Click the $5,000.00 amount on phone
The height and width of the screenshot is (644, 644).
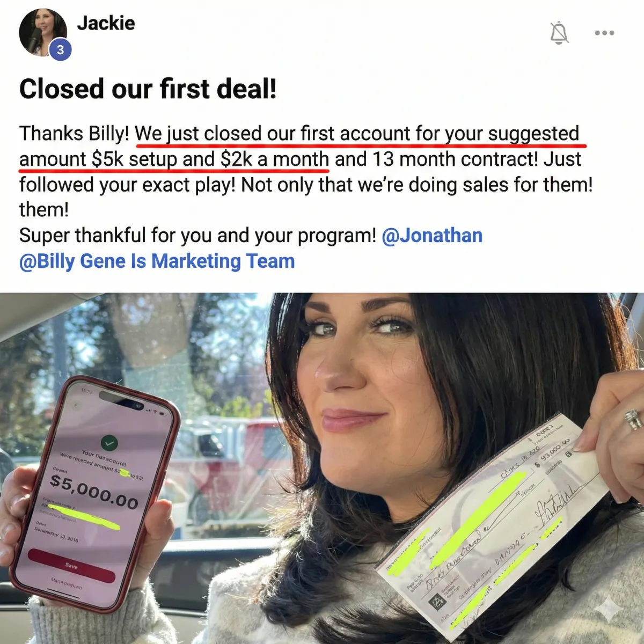pyautogui.click(x=94, y=491)
